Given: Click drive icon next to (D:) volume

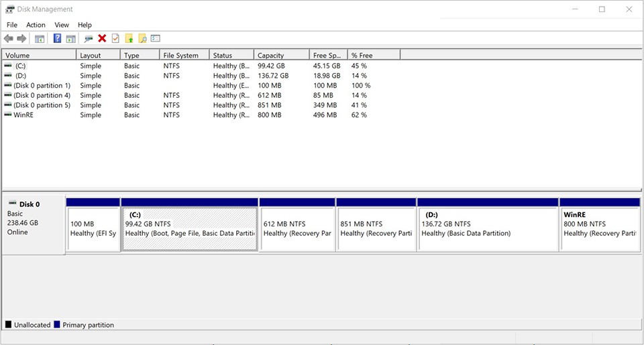Looking at the screenshot, I should click(8, 75).
